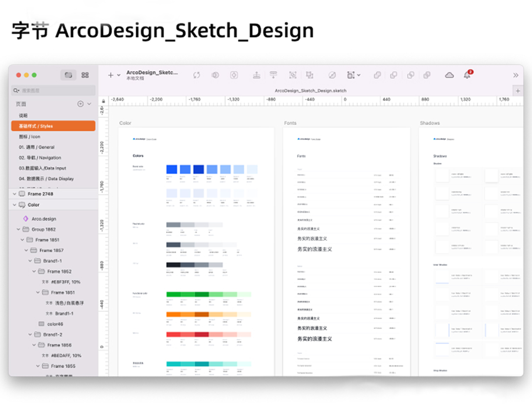Click the toolbar overflow double chevron

[x=516, y=75]
